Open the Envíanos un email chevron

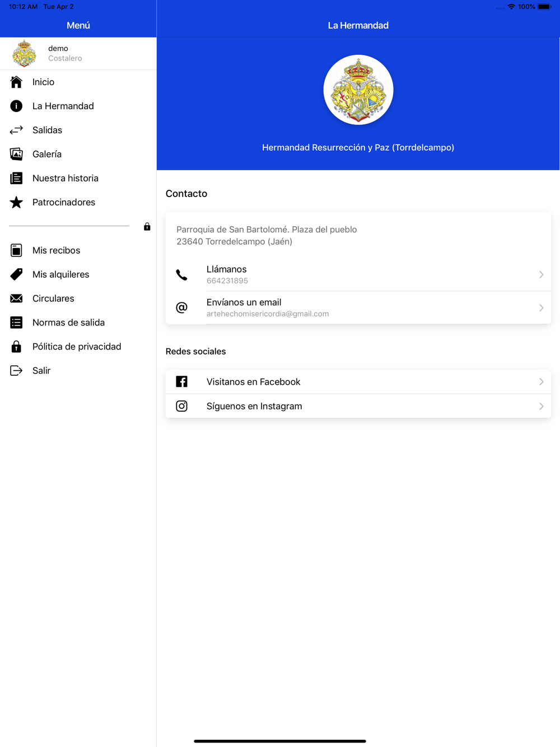click(541, 308)
